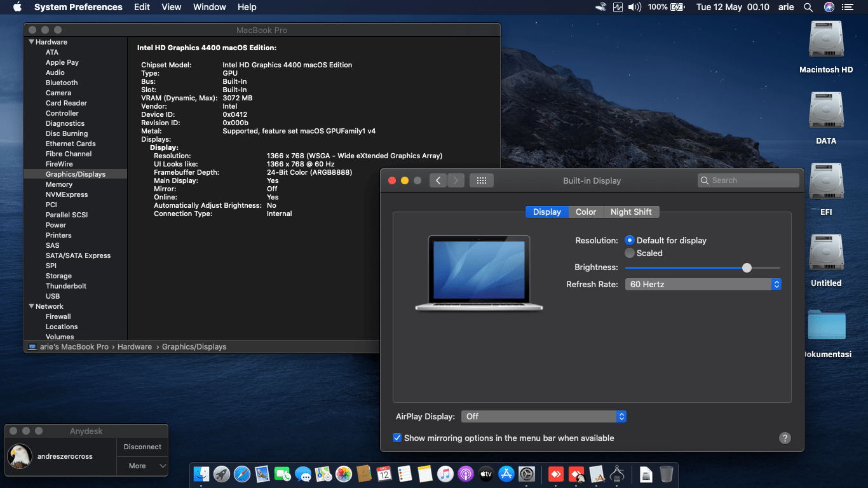Show all preferences grid button

point(482,180)
